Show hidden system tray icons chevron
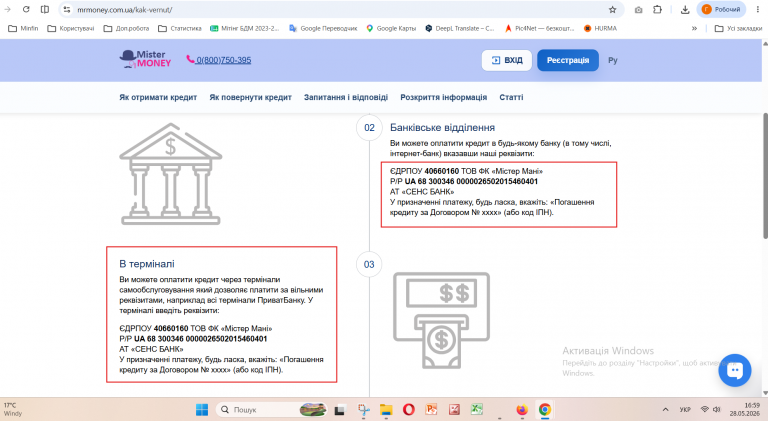 click(x=665, y=410)
